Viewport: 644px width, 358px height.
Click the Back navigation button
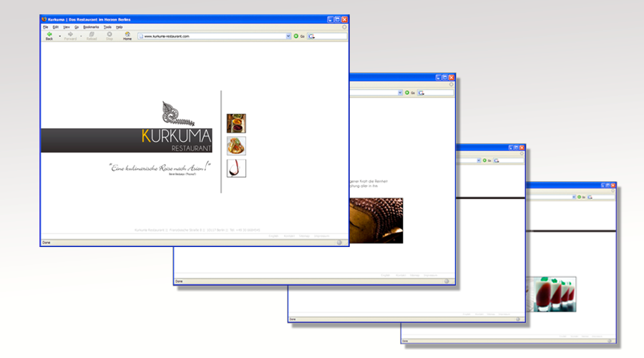[x=49, y=35]
